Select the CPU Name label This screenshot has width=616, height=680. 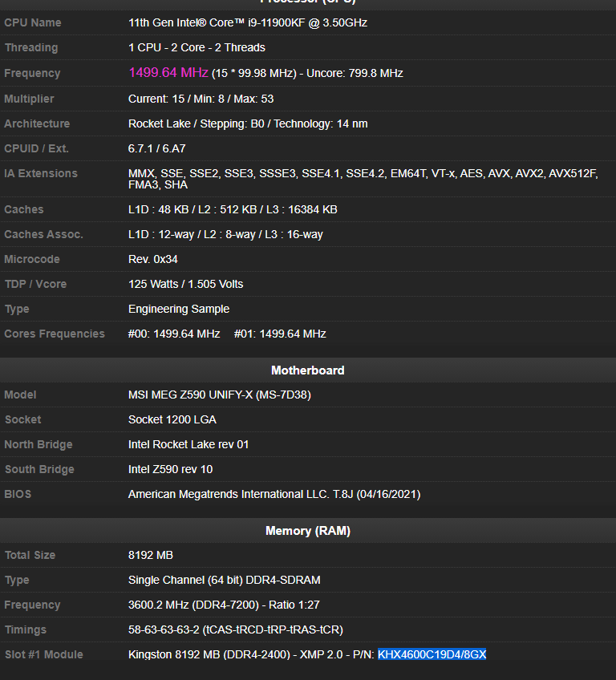pyautogui.click(x=33, y=22)
